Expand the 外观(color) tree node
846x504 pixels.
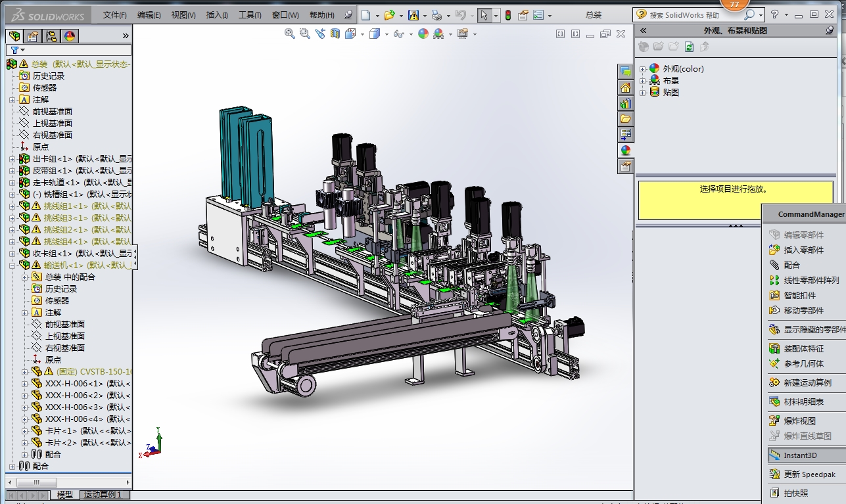click(642, 69)
